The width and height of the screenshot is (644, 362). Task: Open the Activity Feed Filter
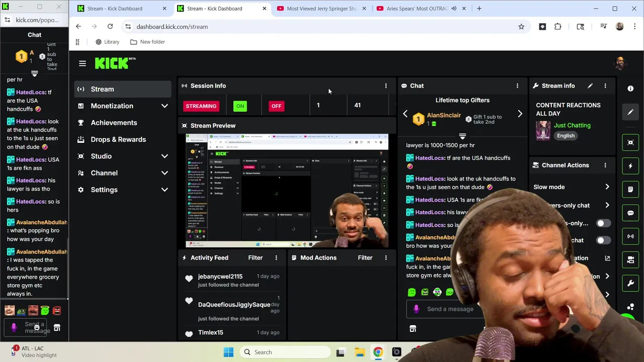pos(255,258)
